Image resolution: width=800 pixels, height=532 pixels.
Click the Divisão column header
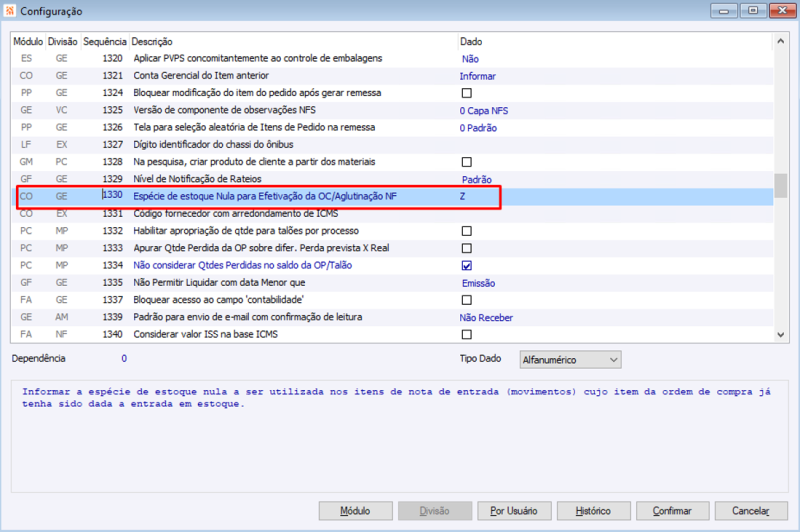[x=62, y=41]
